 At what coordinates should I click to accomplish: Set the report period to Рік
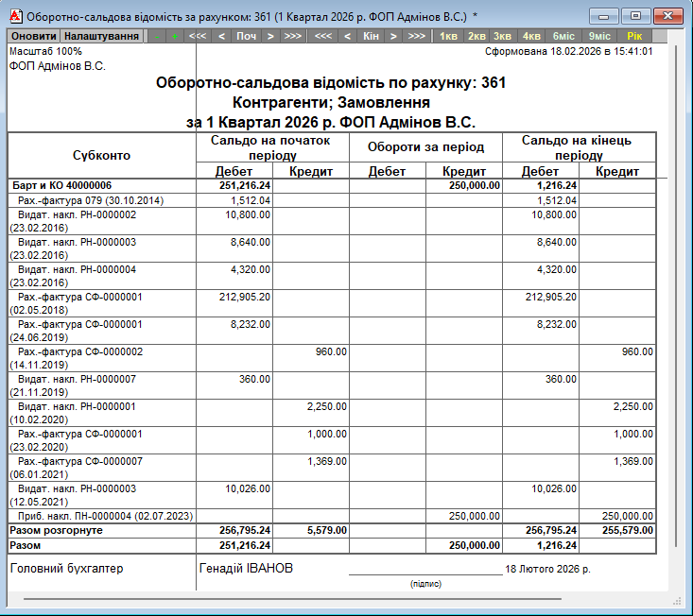point(634,36)
